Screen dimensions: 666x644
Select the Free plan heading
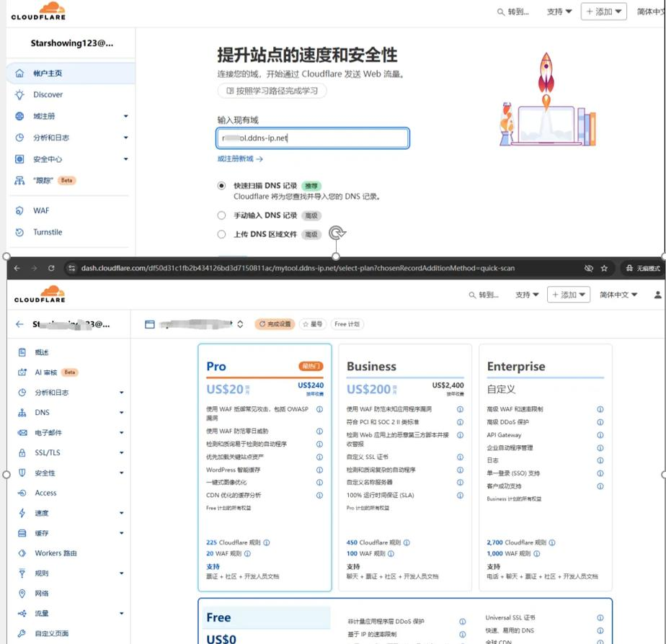point(218,617)
